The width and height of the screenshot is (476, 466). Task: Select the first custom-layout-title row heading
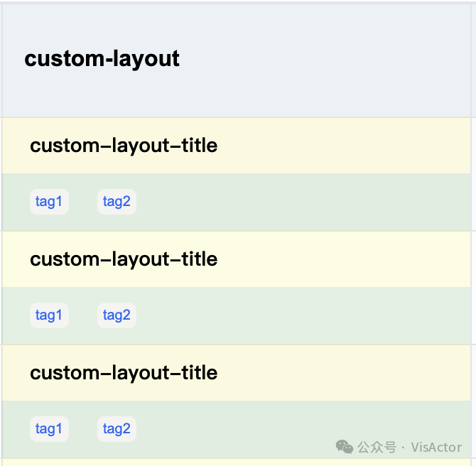tap(124, 146)
